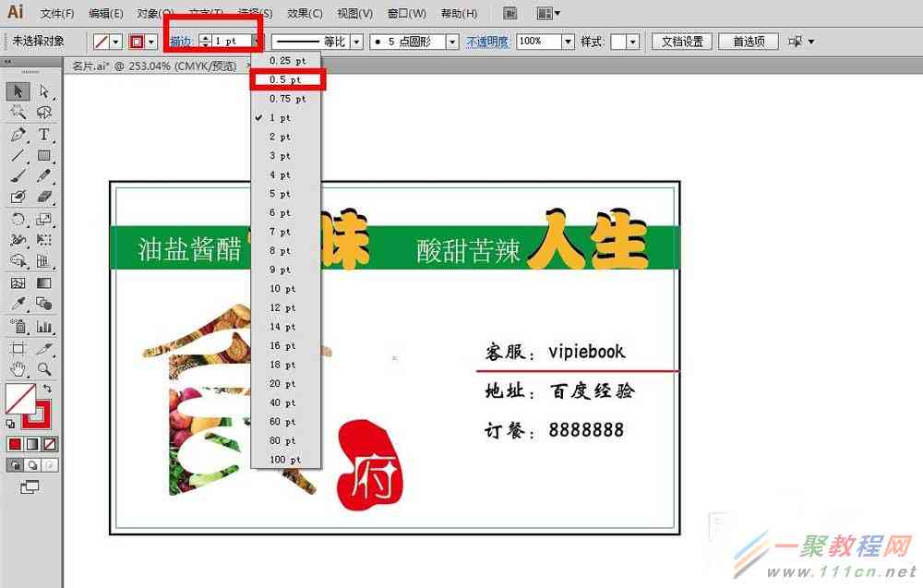Open the 文件(F) menu
The image size is (923, 588).
pyautogui.click(x=56, y=13)
